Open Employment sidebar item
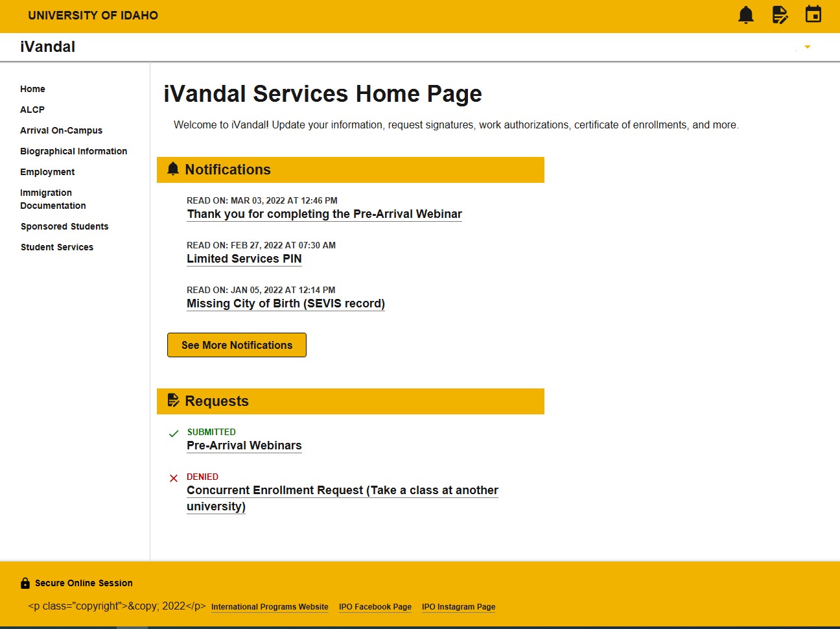The image size is (840, 629). 47,172
